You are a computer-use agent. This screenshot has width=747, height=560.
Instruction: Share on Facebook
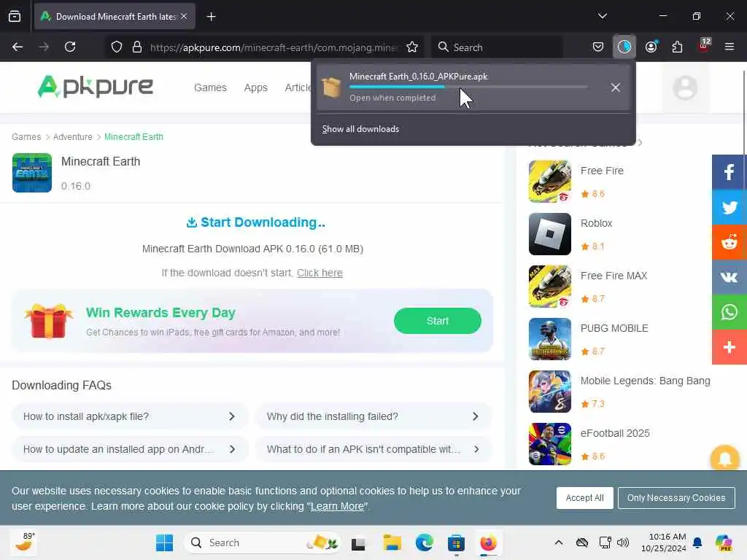[729, 172]
